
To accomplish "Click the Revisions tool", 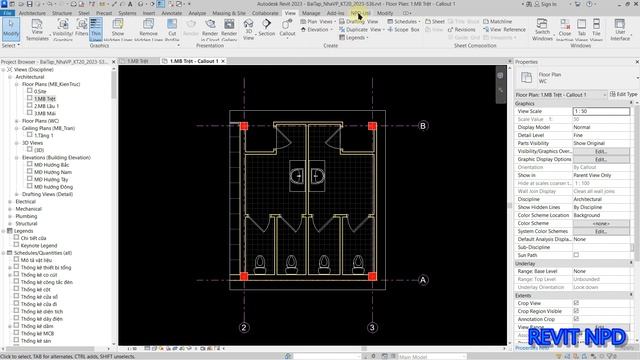I will click(x=462, y=29).
